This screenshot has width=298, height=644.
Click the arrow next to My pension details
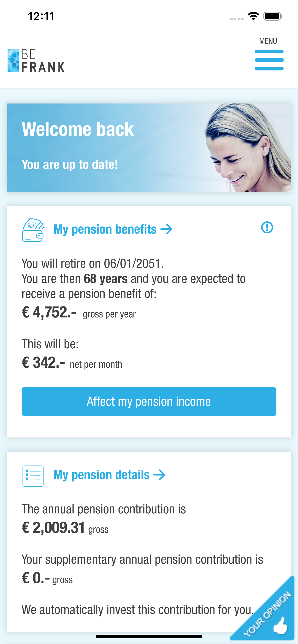(x=161, y=475)
